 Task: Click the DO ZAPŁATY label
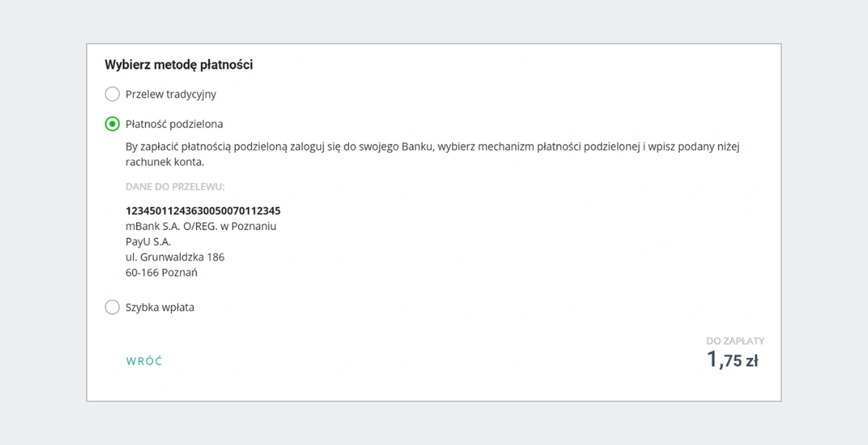[x=735, y=341]
